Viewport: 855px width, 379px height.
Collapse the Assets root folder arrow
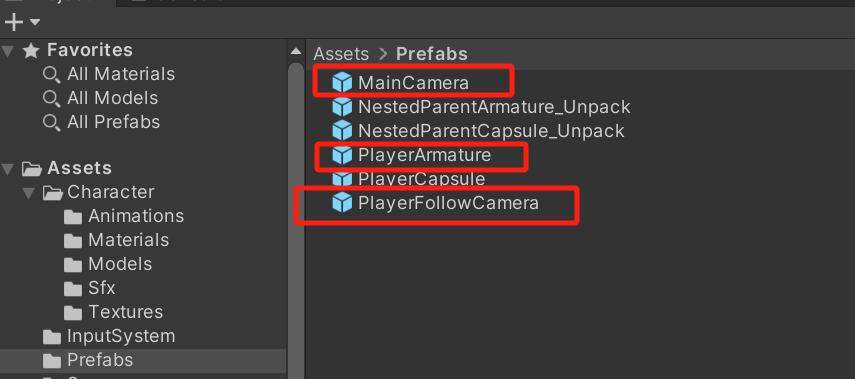pyautogui.click(x=8, y=169)
